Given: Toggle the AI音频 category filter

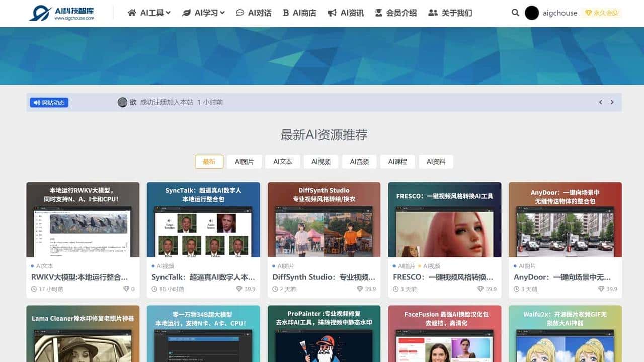Looking at the screenshot, I should click(359, 162).
